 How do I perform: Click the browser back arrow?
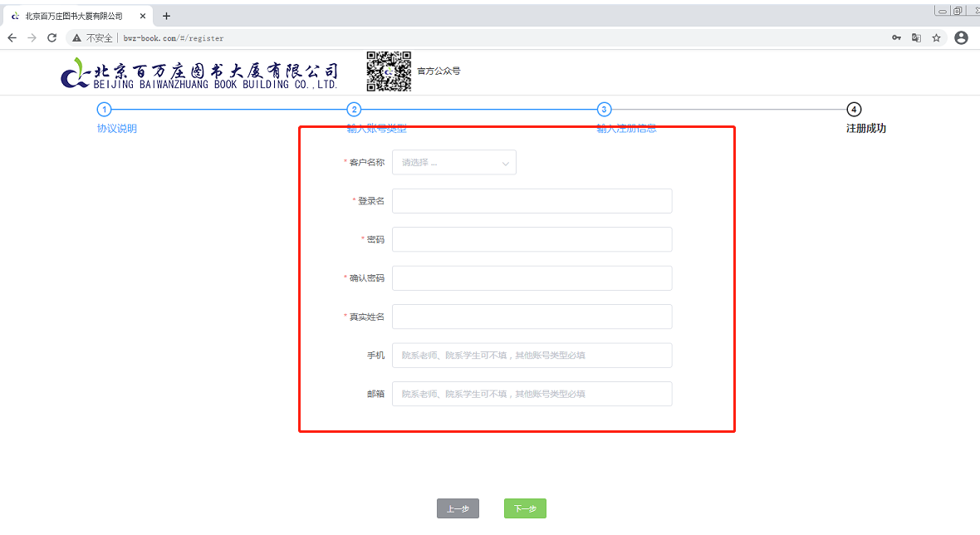pyautogui.click(x=12, y=38)
